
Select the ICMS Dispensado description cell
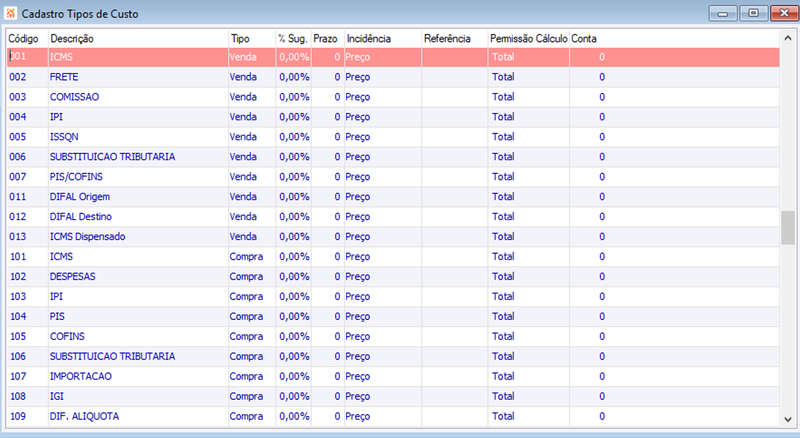coord(138,236)
